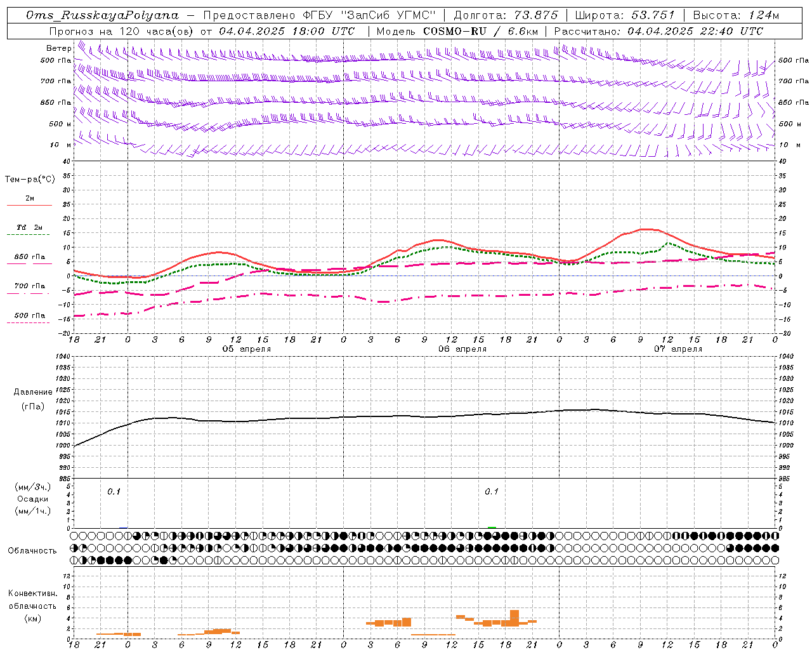
Task: Click the red 2м line sample in temperature legend
Action: [29, 205]
